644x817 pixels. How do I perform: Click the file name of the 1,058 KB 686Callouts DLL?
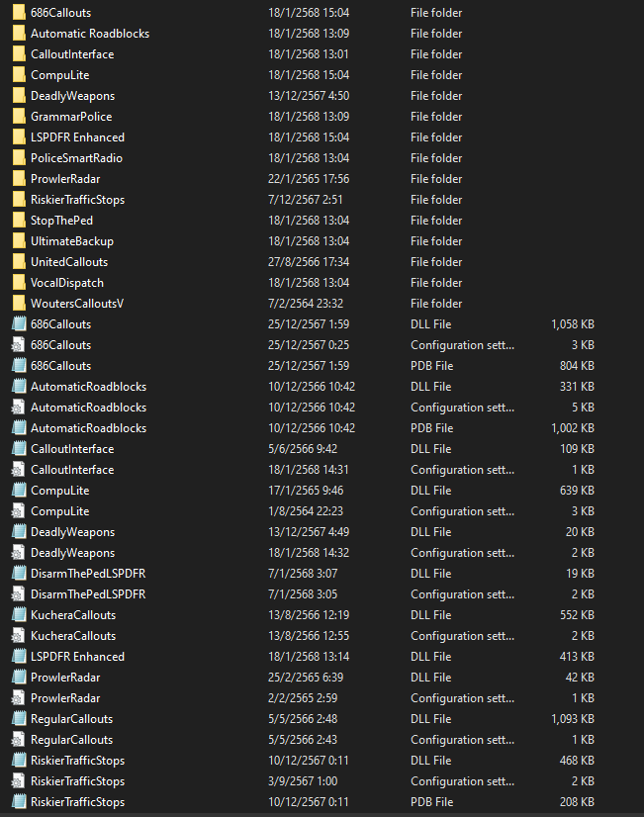(x=61, y=324)
